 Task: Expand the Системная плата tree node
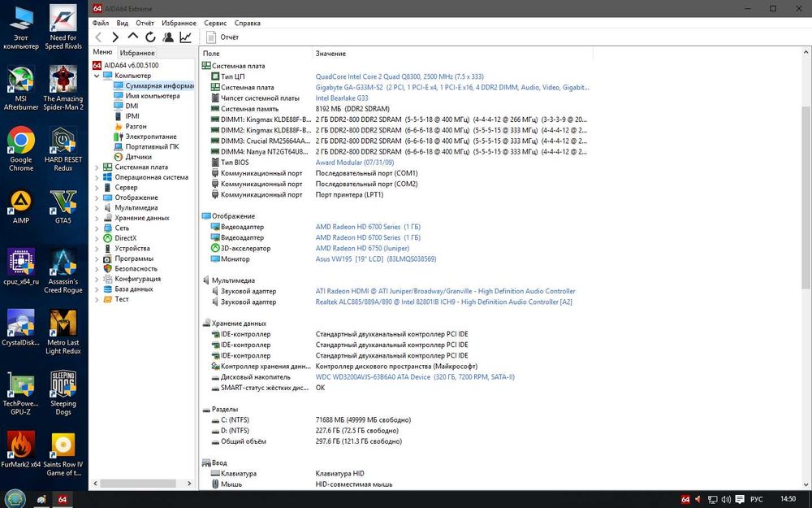97,167
